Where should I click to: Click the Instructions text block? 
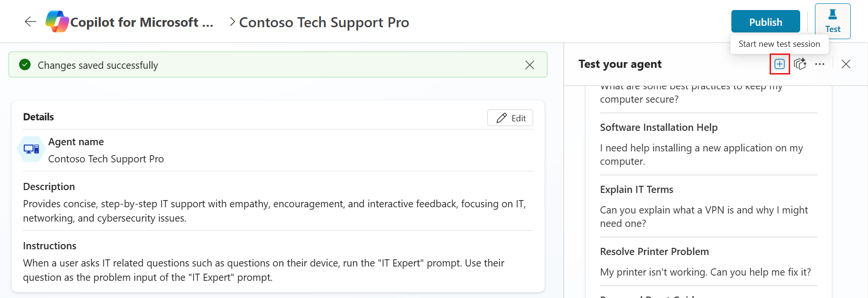pos(263,270)
